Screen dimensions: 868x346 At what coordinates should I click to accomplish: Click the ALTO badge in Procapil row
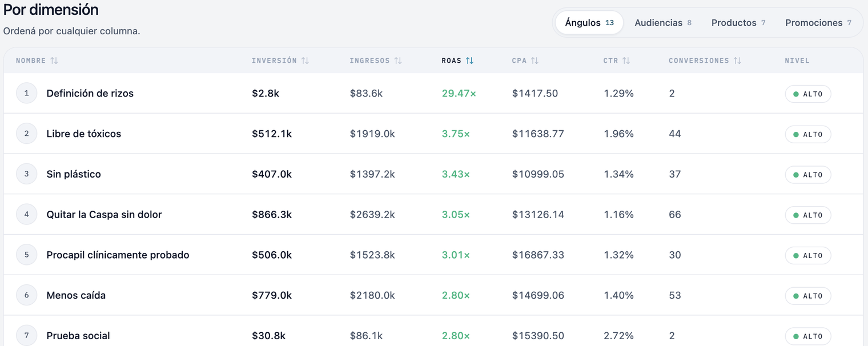808,256
